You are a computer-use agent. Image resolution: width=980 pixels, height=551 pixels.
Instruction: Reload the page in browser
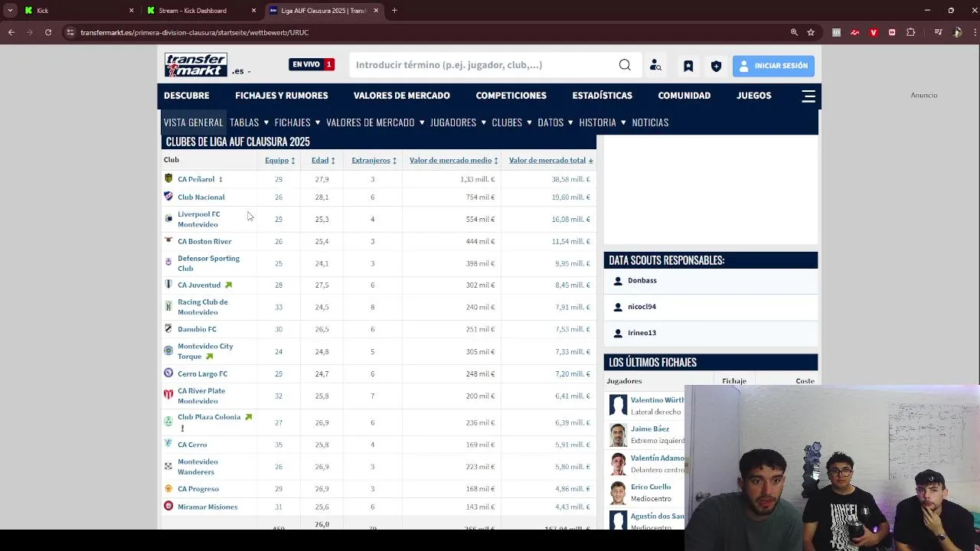(x=48, y=32)
